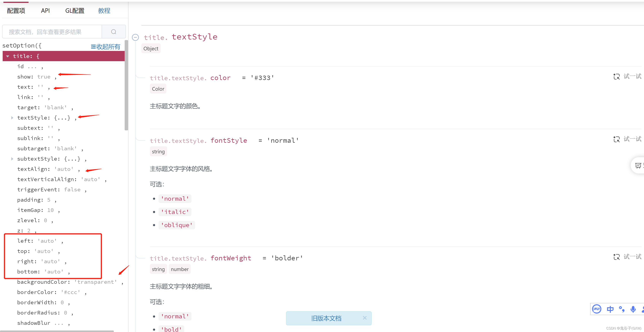The width and height of the screenshot is (644, 332).
Task: Open the 教程 tab
Action: (x=104, y=10)
